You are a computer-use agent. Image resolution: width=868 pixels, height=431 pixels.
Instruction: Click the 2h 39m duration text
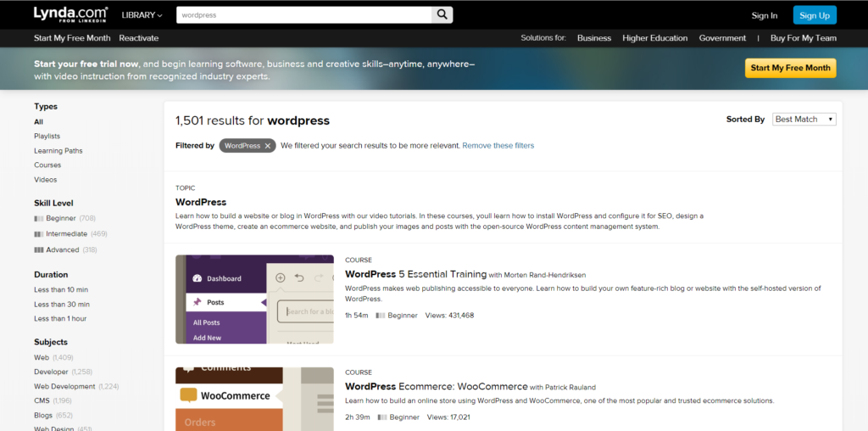357,417
